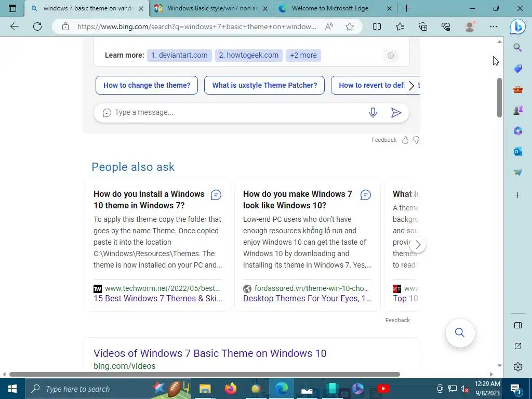532x399 pixels.
Task: Chat about installing Windows 10 theme question
Action: coord(216,195)
